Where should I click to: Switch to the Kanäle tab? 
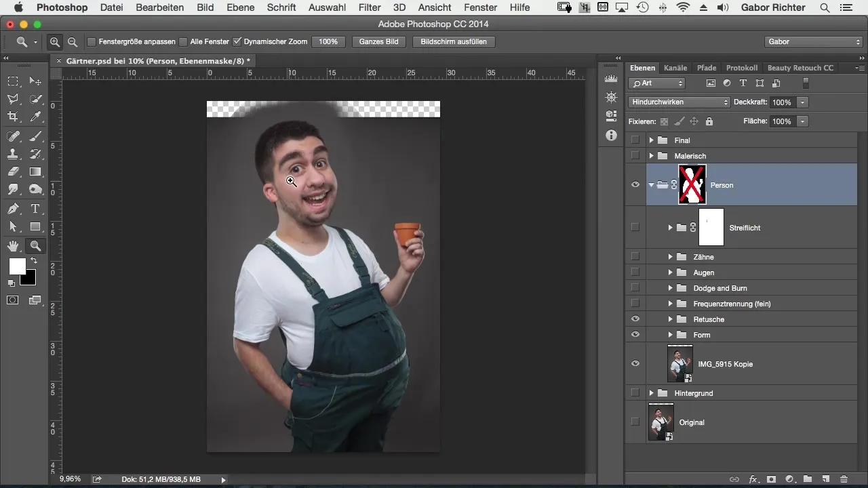pyautogui.click(x=675, y=68)
